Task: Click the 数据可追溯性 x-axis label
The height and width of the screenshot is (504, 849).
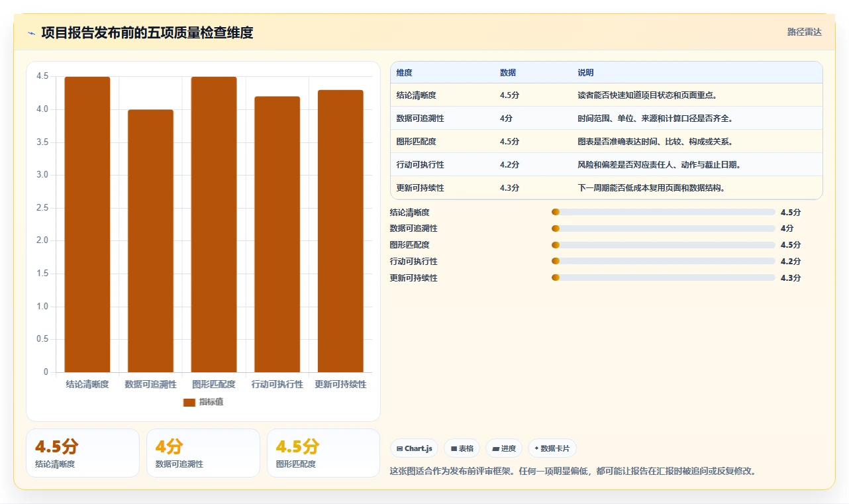Action: click(x=150, y=384)
